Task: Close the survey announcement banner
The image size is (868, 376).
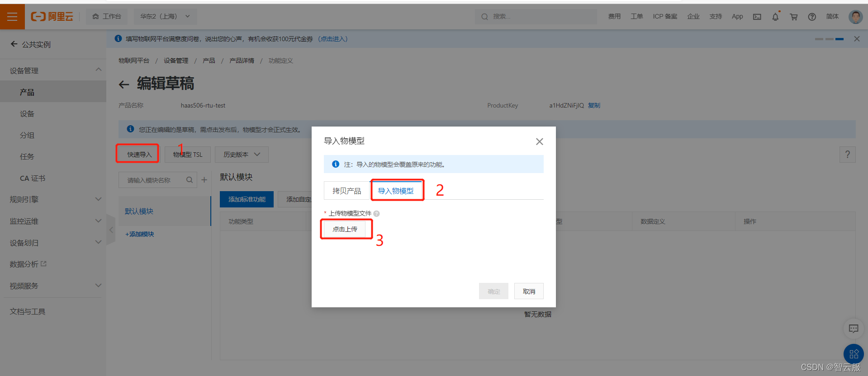Action: 857,39
